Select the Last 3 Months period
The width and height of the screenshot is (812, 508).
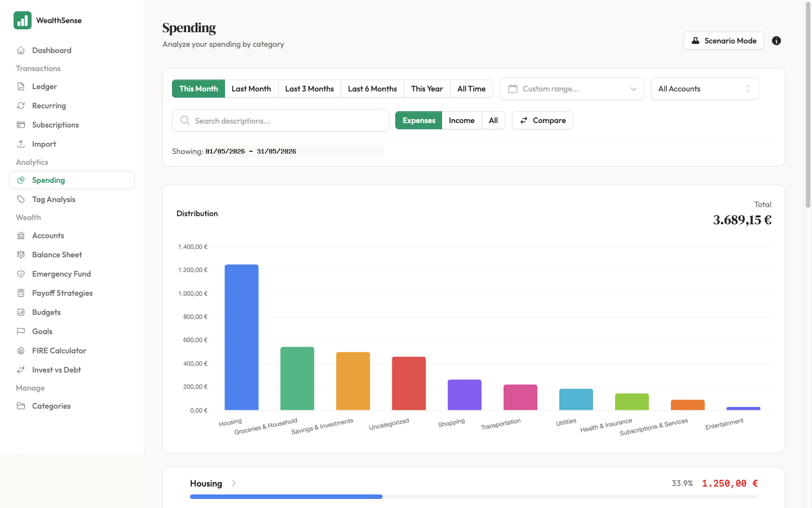(x=310, y=89)
